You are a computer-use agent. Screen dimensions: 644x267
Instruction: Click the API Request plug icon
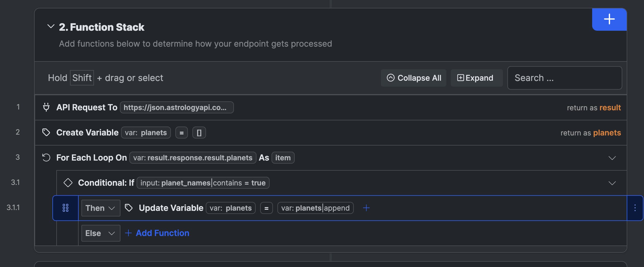click(46, 107)
